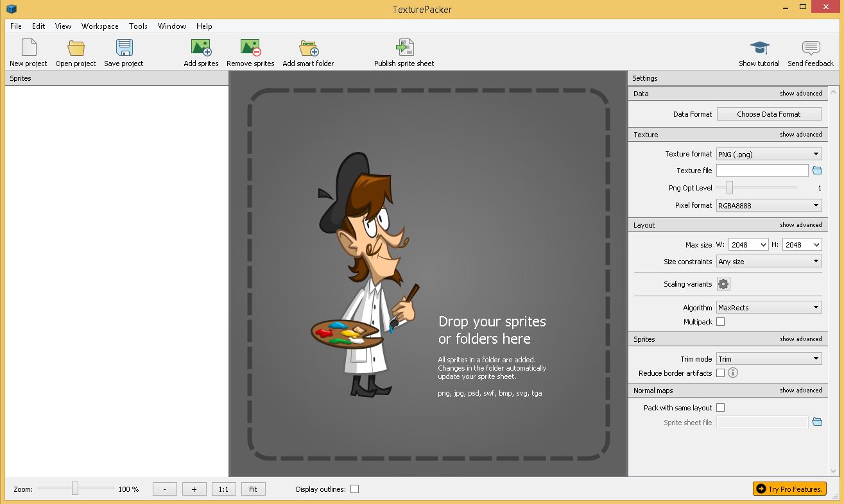Open the Trim mode dropdown

769,359
